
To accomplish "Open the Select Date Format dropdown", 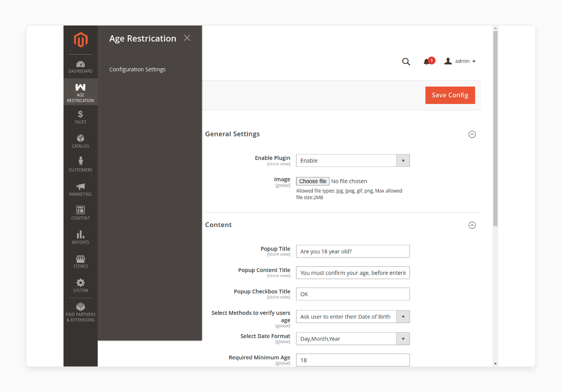I will (x=353, y=339).
